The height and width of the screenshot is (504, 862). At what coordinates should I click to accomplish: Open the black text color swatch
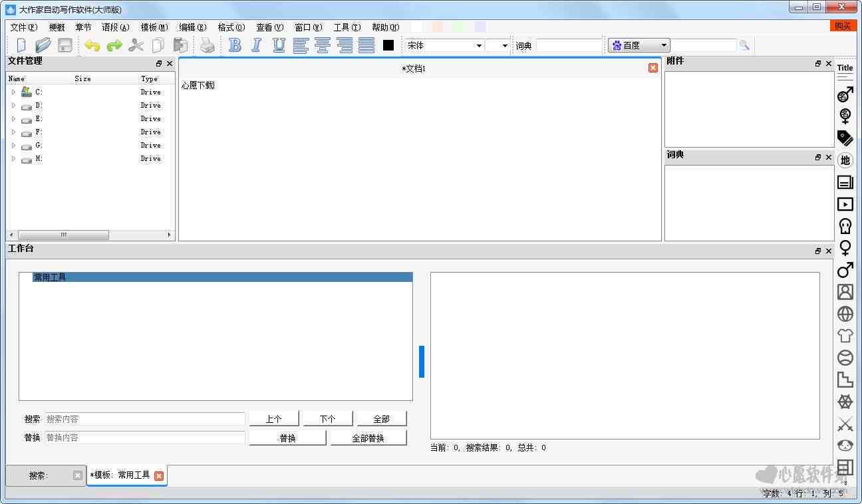(388, 45)
